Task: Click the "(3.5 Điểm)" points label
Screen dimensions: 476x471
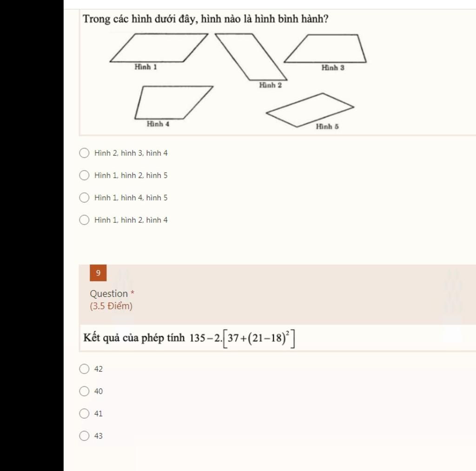Action: [111, 306]
